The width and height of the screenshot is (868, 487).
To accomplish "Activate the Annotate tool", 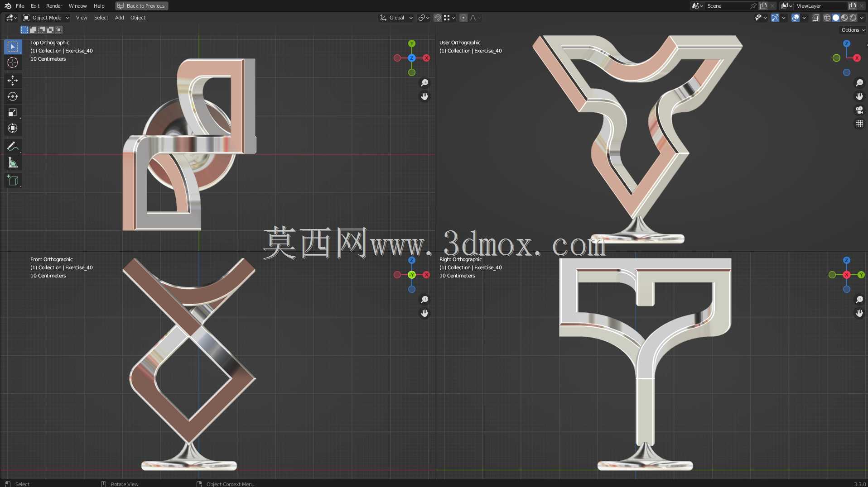I will 13,146.
